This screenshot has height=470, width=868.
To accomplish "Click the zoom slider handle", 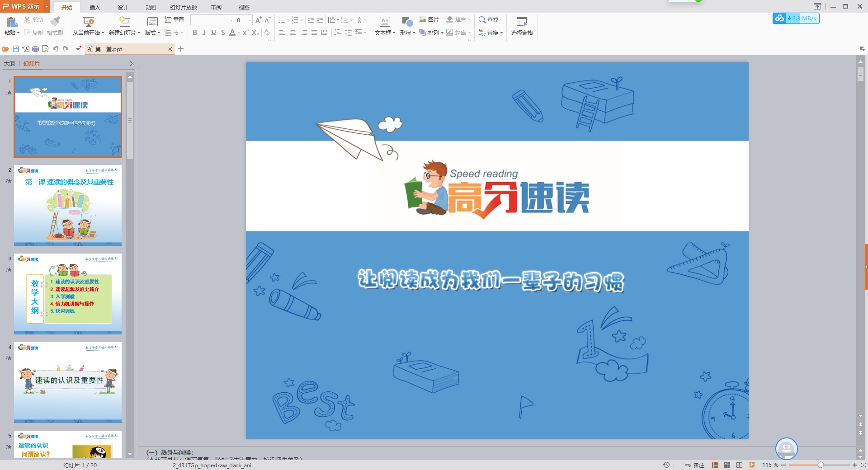I will 821,465.
